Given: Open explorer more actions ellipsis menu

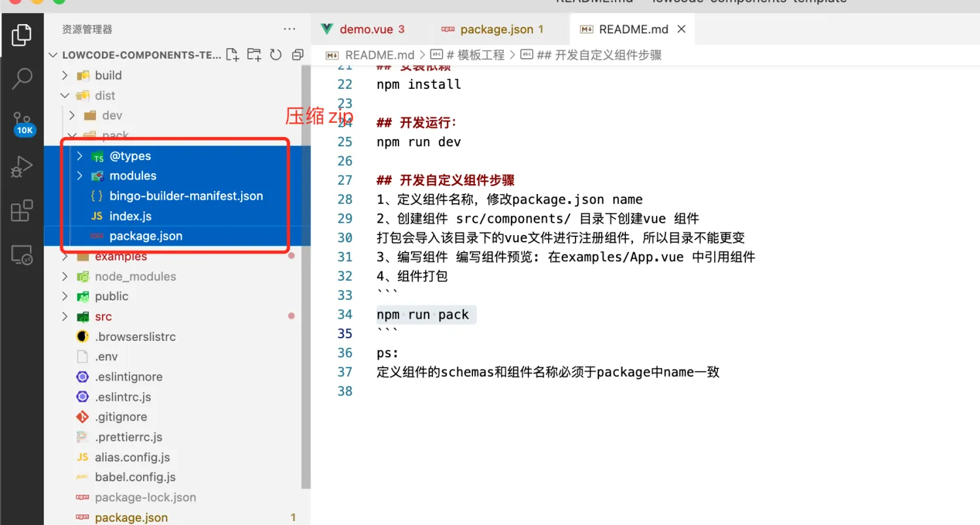Looking at the screenshot, I should click(289, 29).
